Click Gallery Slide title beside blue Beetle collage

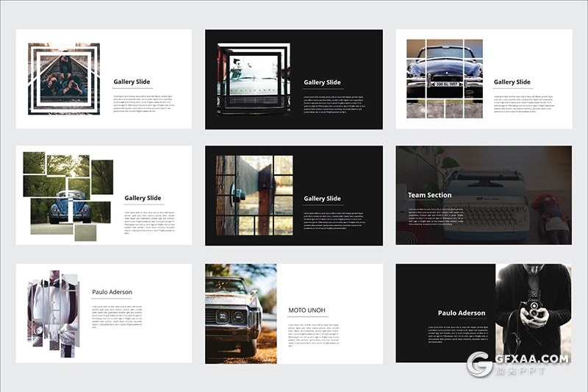(143, 198)
